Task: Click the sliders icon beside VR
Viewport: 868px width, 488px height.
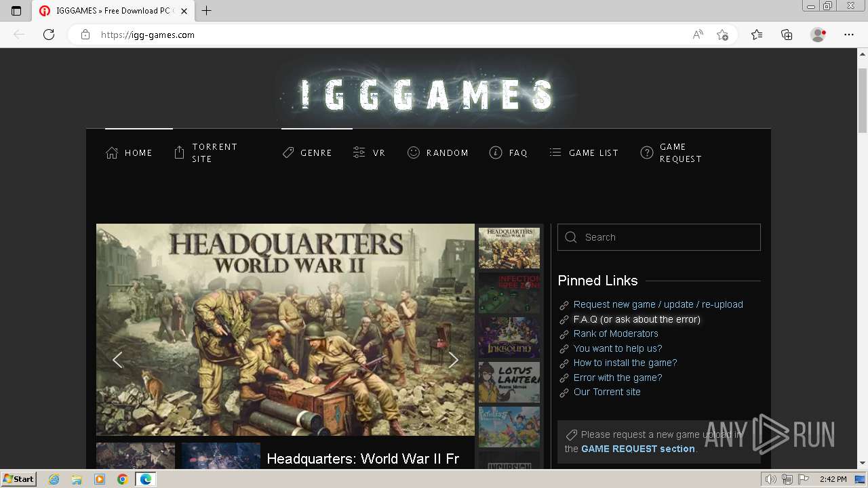Action: 359,153
